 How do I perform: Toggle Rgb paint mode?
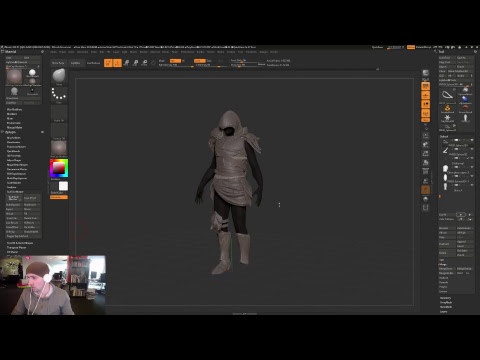[175, 61]
